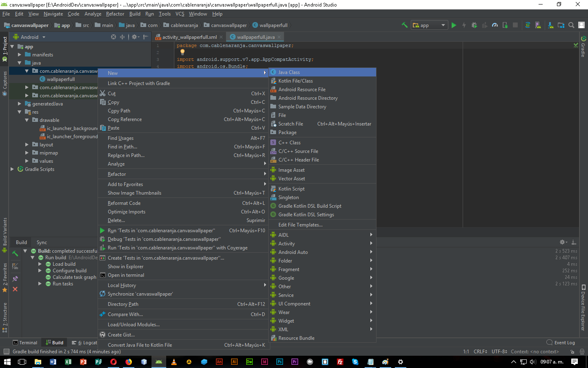Choose Reformat Code in context menu
The width and height of the screenshot is (588, 368).
tap(183, 203)
